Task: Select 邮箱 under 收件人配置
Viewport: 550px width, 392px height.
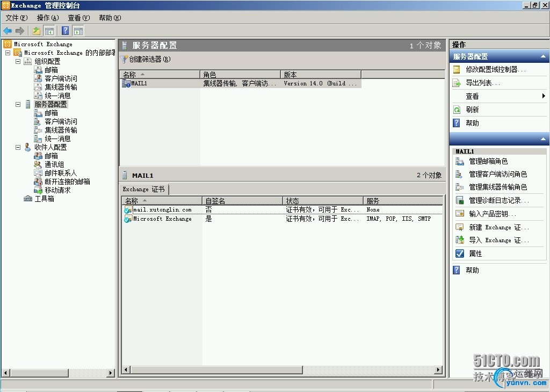Action: [x=51, y=156]
